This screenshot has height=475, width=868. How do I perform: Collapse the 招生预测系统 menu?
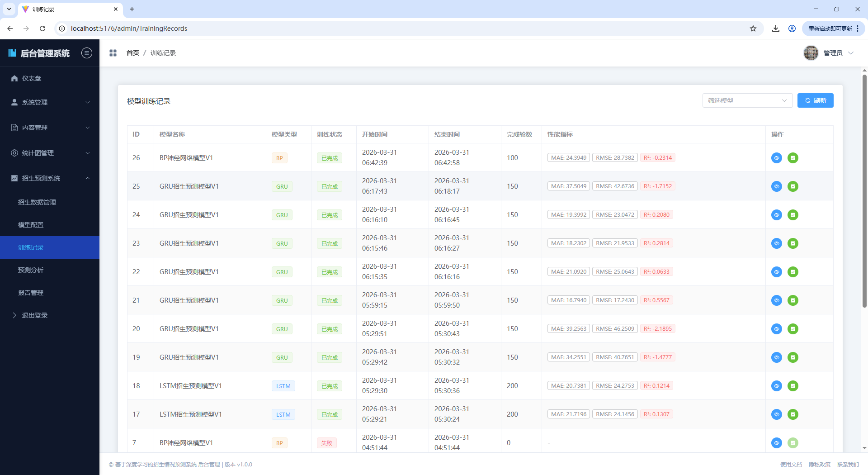point(50,178)
